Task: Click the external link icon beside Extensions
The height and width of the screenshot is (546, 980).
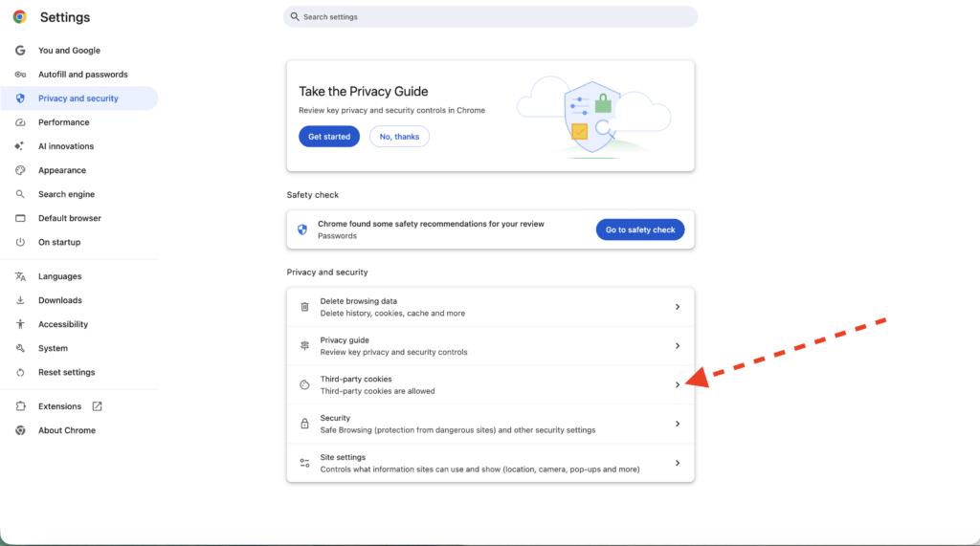Action: [x=97, y=406]
